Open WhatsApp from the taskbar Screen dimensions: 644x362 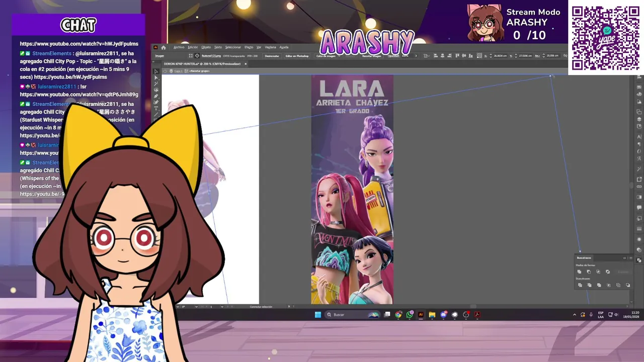pyautogui.click(x=410, y=315)
